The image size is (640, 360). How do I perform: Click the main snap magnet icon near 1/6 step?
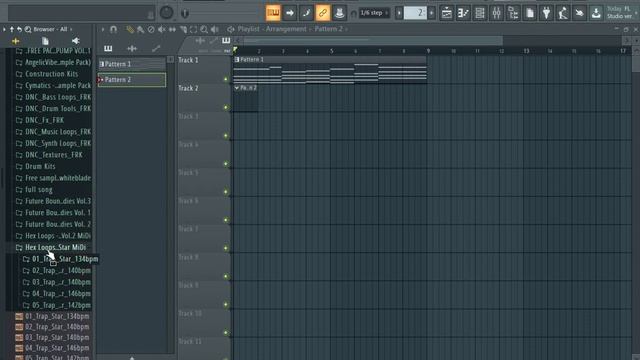point(353,13)
